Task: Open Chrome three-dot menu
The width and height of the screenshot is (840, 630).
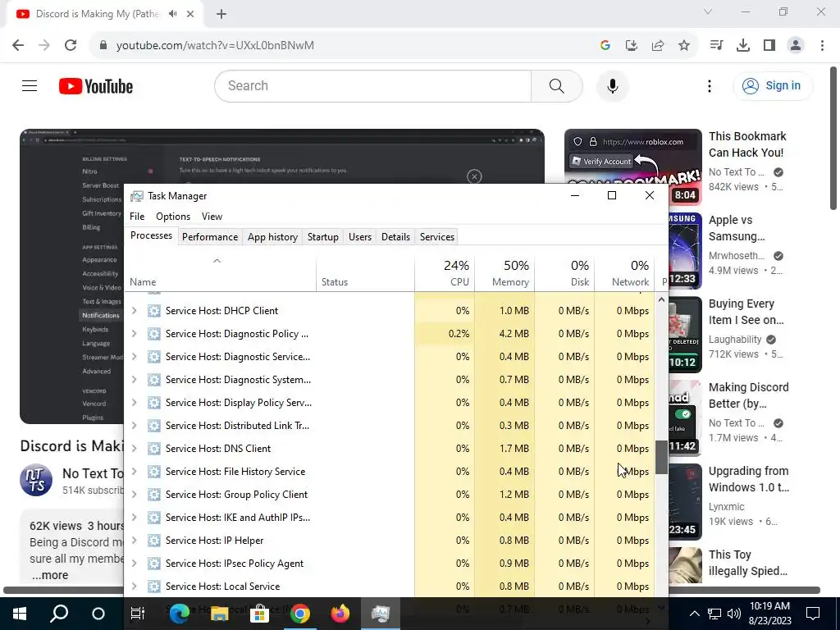Action: (x=822, y=46)
